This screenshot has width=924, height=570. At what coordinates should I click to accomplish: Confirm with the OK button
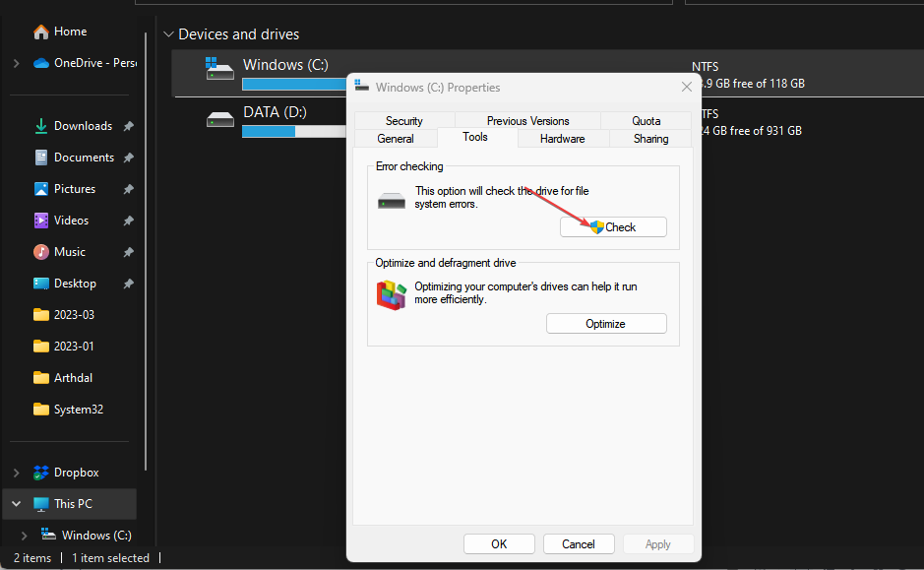[x=499, y=544]
